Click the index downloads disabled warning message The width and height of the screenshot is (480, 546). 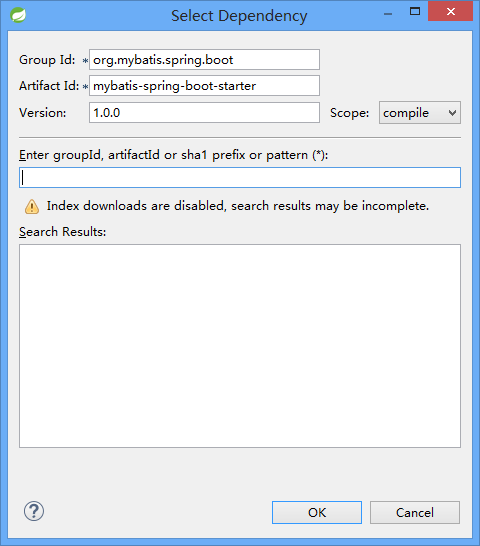click(238, 206)
